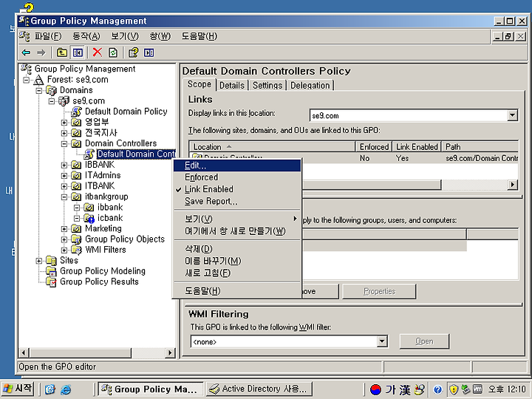
Task: Click the Group Policy Objects folder icon
Action: click(77, 239)
